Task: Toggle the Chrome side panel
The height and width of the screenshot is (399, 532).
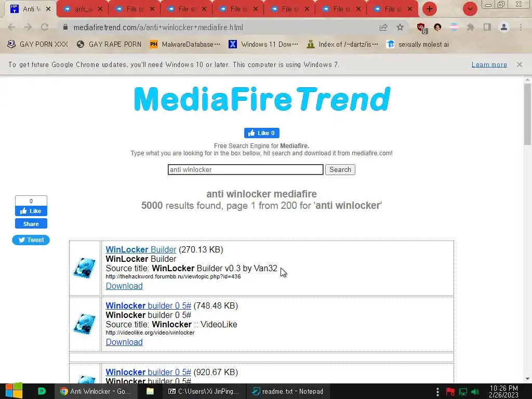Action: 487,28
